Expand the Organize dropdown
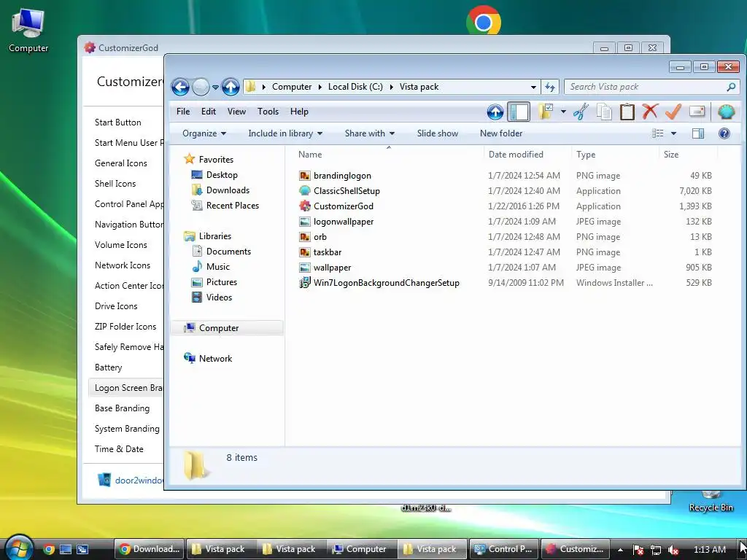This screenshot has height=560, width=747. click(204, 133)
